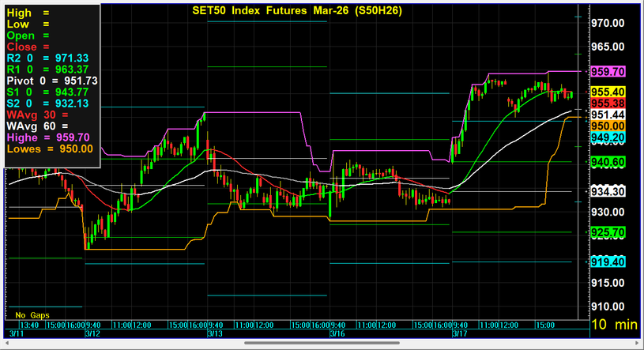Click the magenta 959.70 price axis tag
This screenshot has height=350, width=644.
tap(608, 71)
